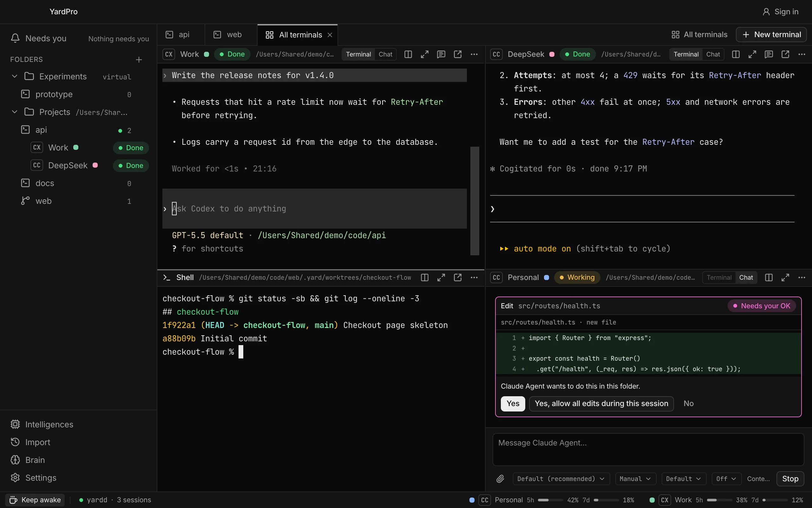Split the Shell pane
The height and width of the screenshot is (508, 812).
424,277
